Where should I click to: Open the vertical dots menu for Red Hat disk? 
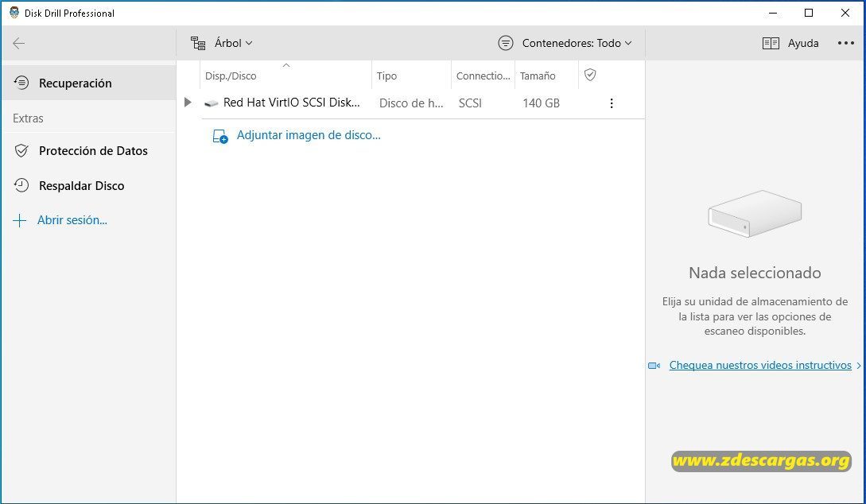612,103
